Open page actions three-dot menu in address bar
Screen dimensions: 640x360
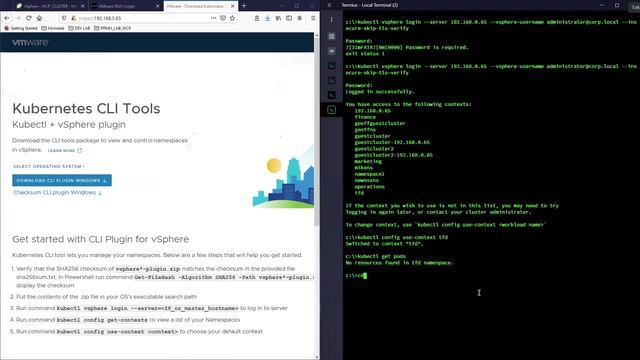tap(213, 18)
